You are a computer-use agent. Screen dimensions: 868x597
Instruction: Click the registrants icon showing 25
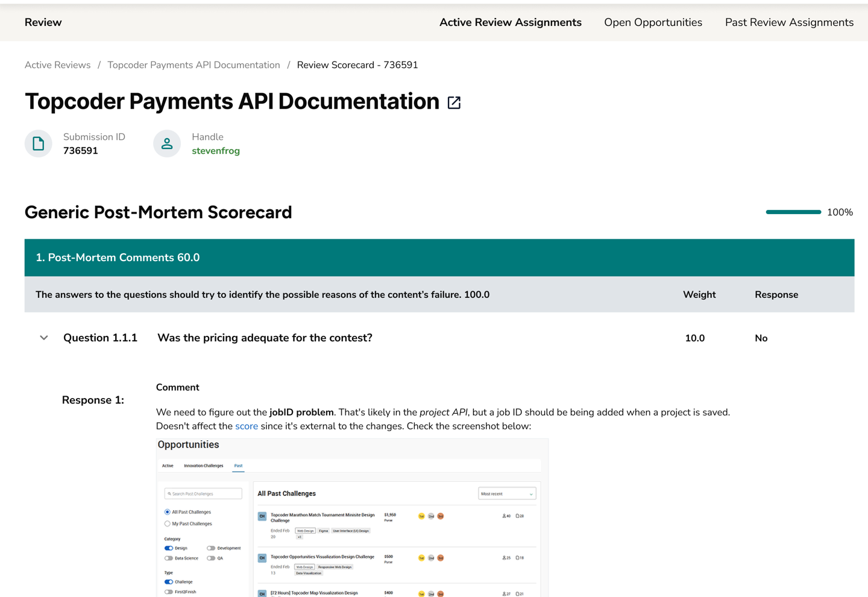tap(504, 558)
